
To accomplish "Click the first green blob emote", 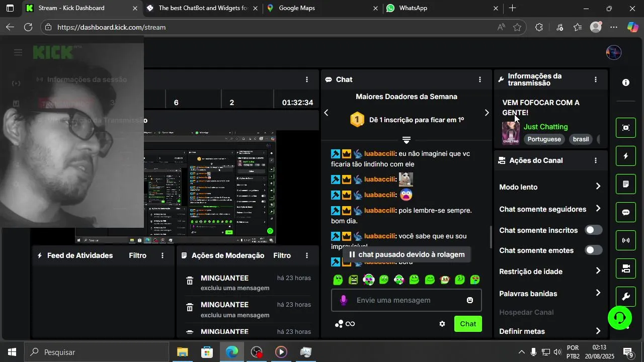I will [338, 280].
